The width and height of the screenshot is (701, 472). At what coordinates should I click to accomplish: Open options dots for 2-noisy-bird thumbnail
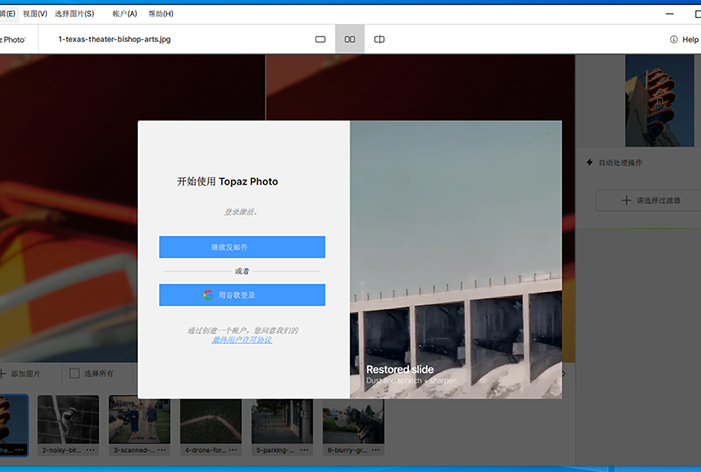(91, 450)
